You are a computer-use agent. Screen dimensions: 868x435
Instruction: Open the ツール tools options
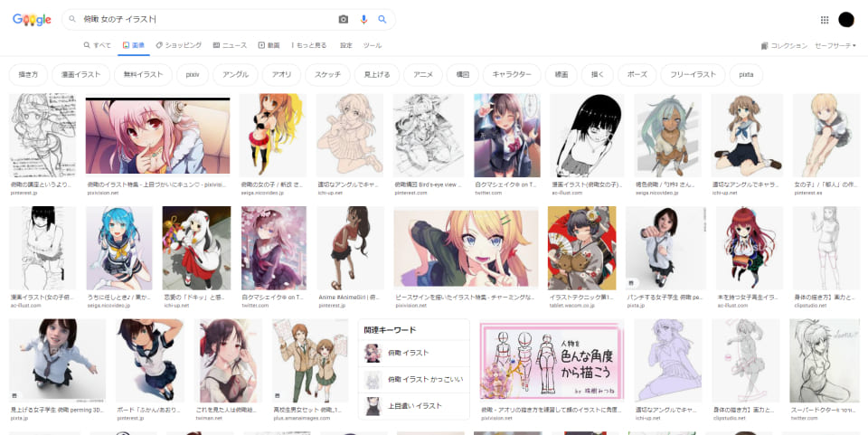[x=372, y=45]
